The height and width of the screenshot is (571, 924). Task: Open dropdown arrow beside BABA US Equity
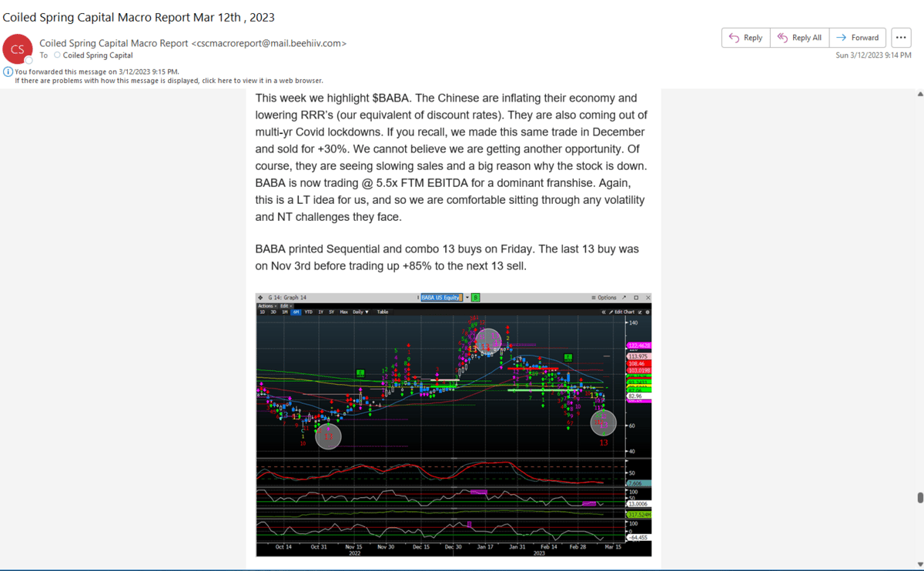(467, 297)
